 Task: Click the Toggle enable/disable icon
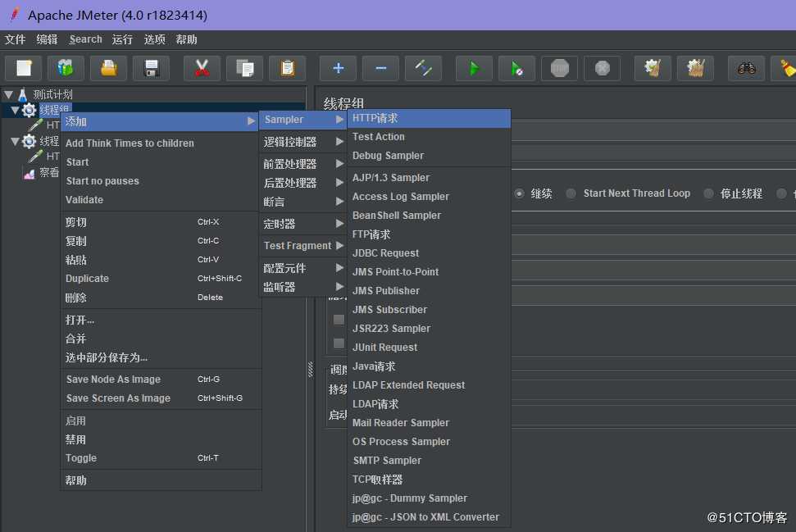[423, 68]
